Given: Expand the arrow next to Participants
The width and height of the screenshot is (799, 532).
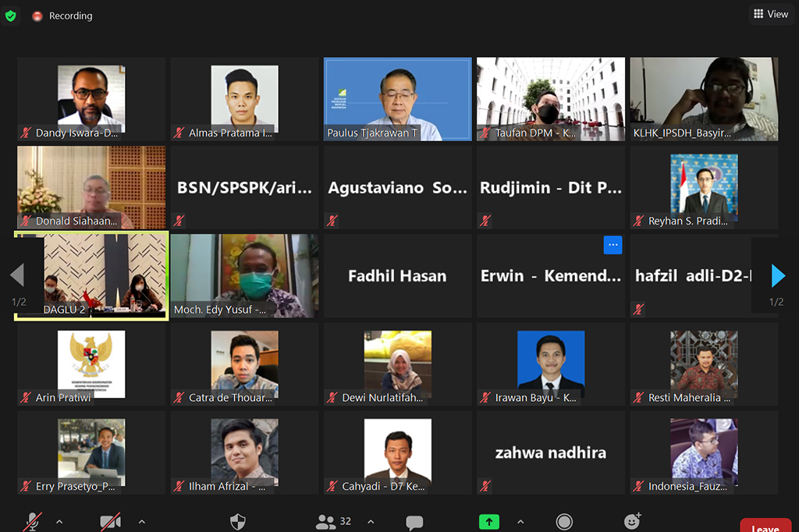Looking at the screenshot, I should pos(371,522).
